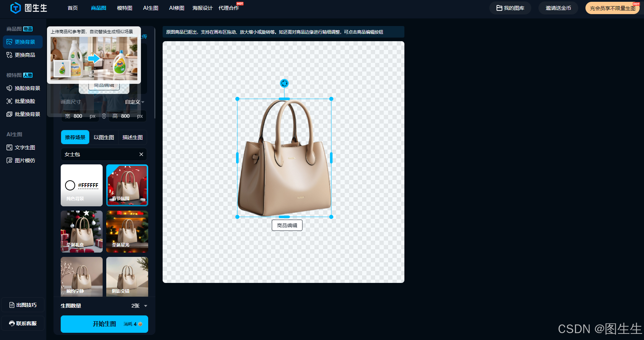Switch to the 推荐场景 tab
Screen dimensions: 644x340
[x=75, y=137]
